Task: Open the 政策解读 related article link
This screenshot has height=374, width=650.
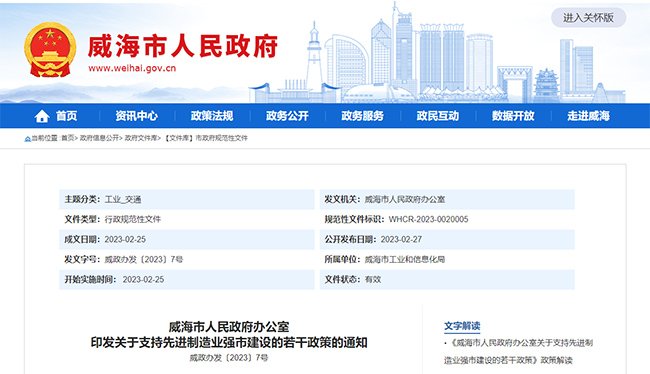Action: [x=518, y=351]
